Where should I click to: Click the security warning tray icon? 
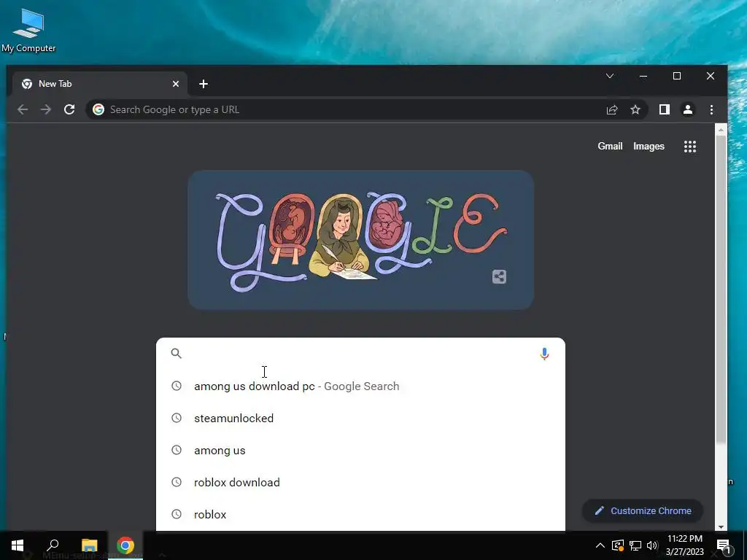coord(618,545)
